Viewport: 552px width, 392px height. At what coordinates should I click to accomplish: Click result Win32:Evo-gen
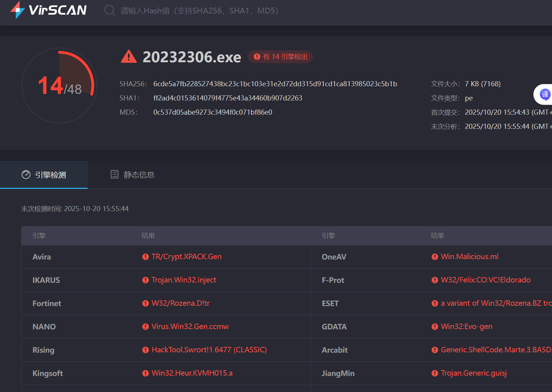[x=467, y=326]
